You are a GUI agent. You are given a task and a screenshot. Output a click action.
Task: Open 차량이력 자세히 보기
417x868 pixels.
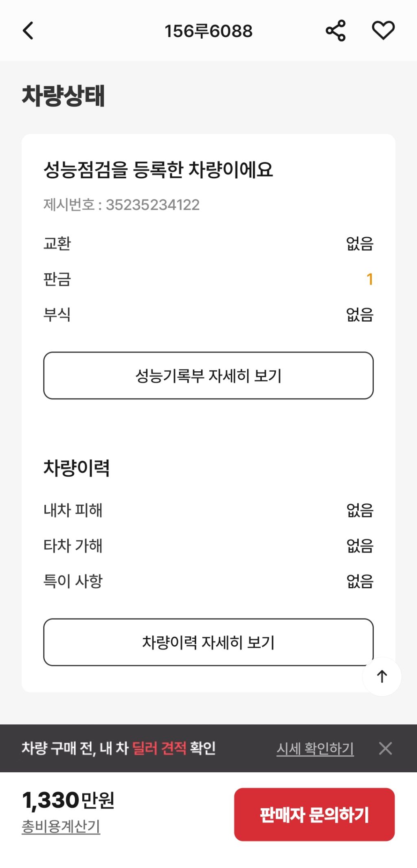(208, 642)
